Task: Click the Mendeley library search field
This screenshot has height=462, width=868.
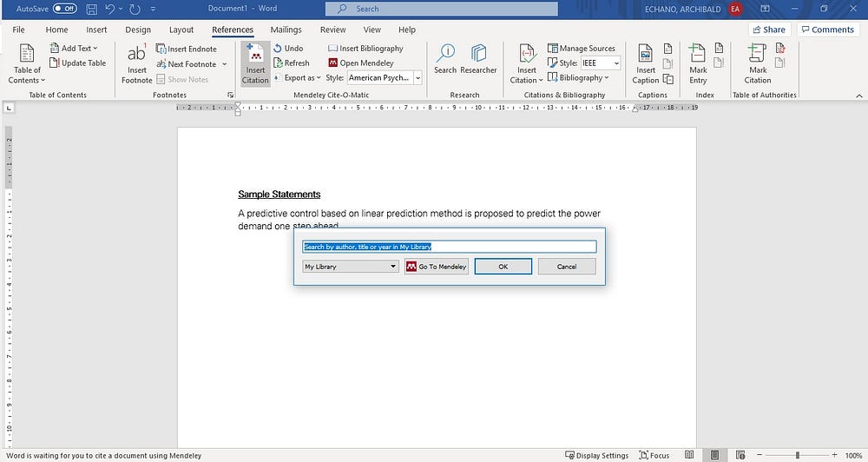Action: 449,247
